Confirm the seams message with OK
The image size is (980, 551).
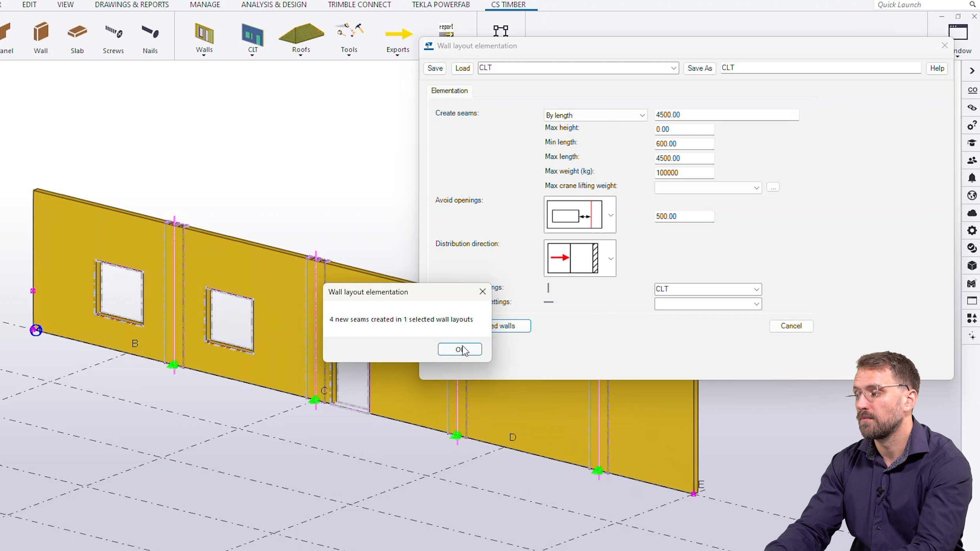[459, 349]
